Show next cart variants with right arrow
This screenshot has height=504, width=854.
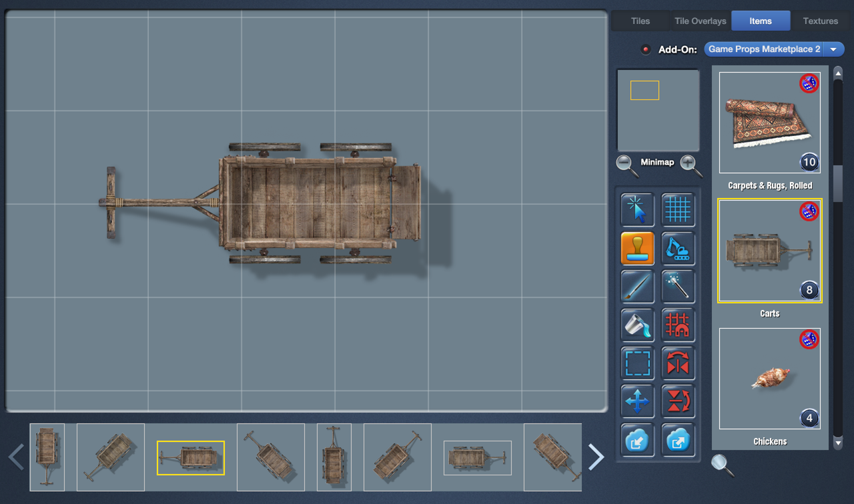[596, 457]
